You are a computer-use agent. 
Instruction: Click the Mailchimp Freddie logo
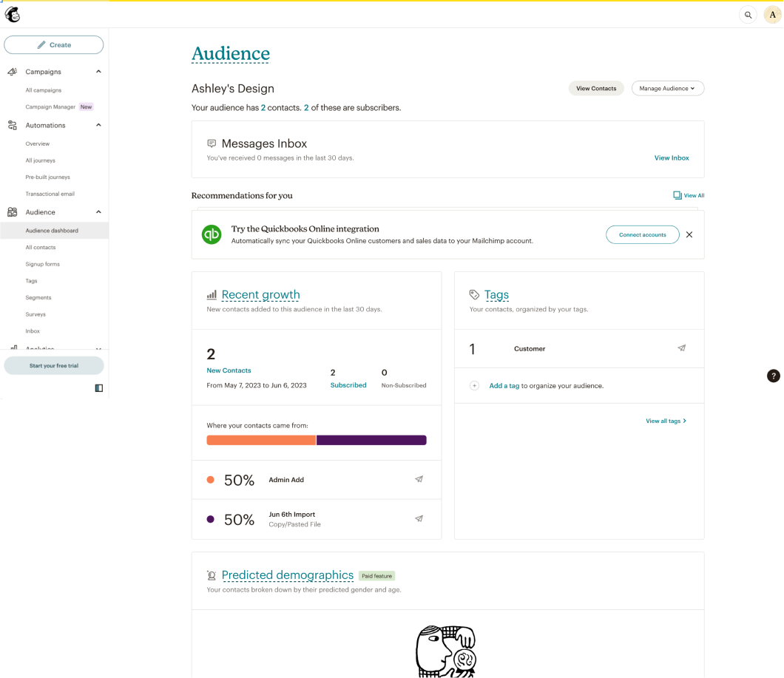[13, 14]
